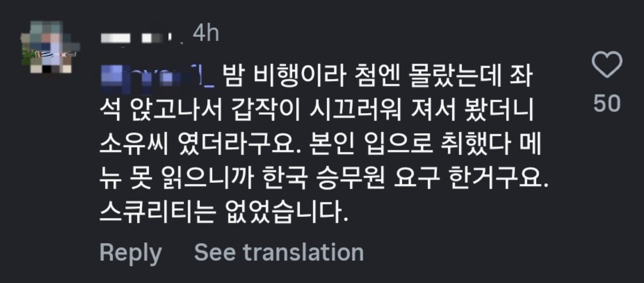The height and width of the screenshot is (283, 644).
Task: Click the "4h" timestamp
Action: pos(206,35)
